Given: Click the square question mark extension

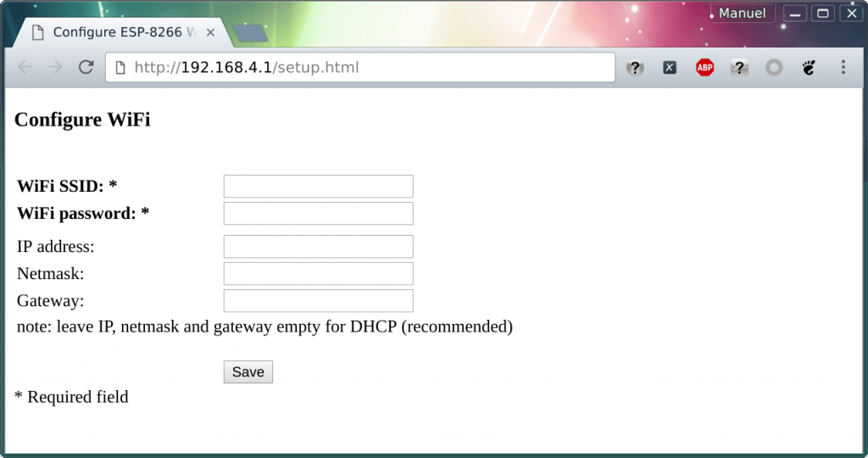Looking at the screenshot, I should (739, 68).
